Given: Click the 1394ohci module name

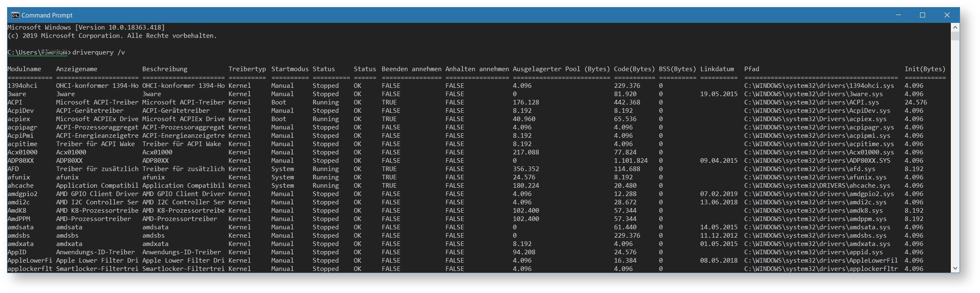Looking at the screenshot, I should 22,86.
